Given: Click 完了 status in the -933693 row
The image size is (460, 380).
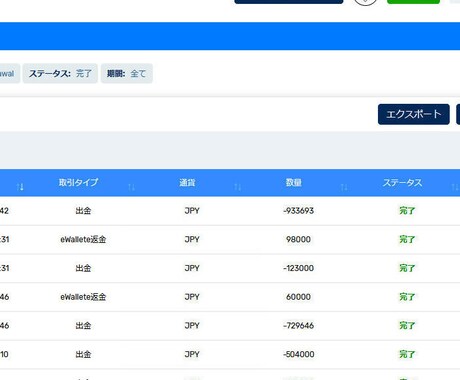Looking at the screenshot, I should point(407,211).
